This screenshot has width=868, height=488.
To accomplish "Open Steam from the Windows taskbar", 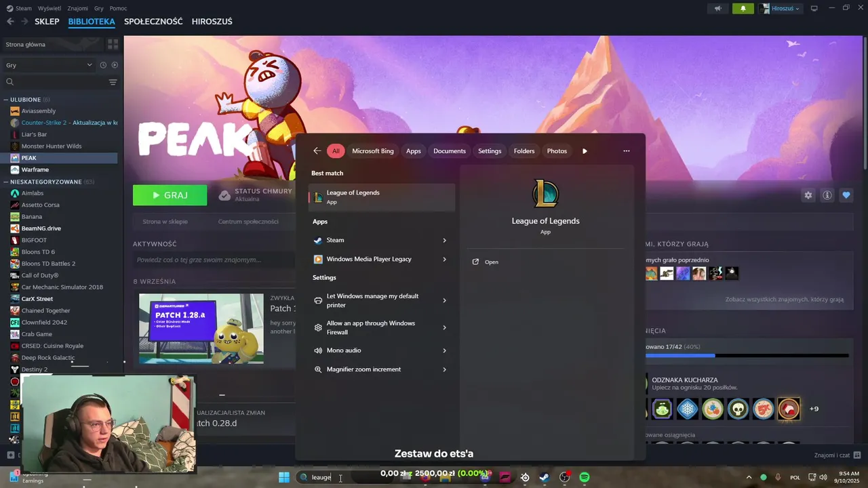I will click(544, 477).
